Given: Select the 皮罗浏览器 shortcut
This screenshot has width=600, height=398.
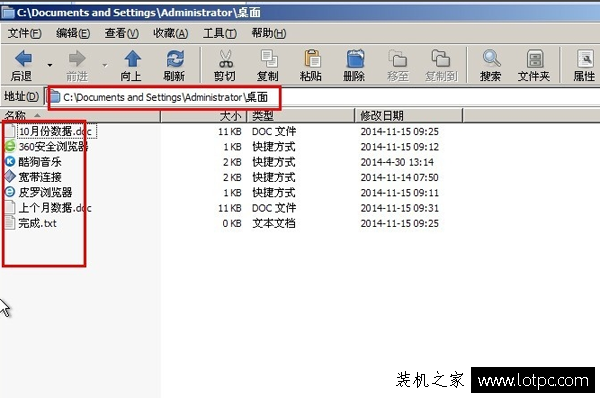Looking at the screenshot, I should tap(45, 192).
